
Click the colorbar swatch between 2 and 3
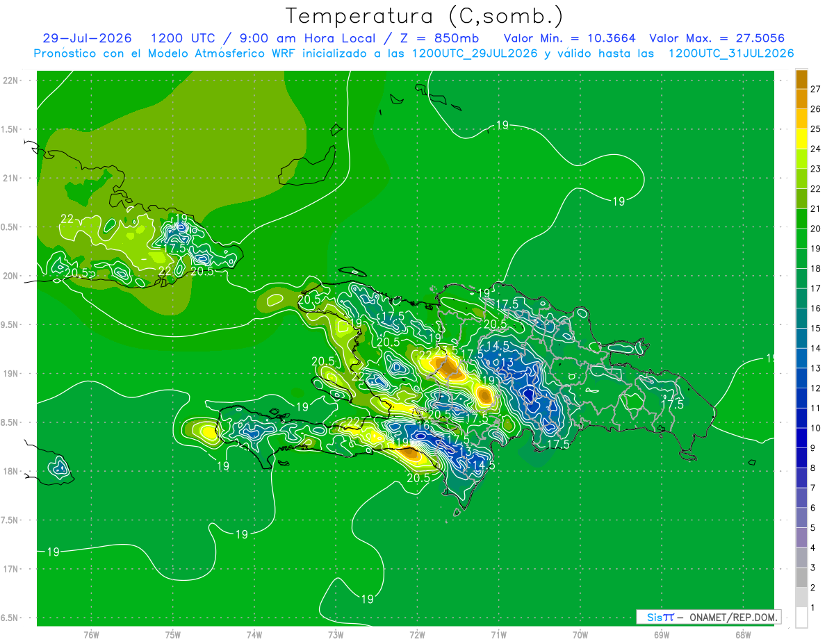click(801, 578)
